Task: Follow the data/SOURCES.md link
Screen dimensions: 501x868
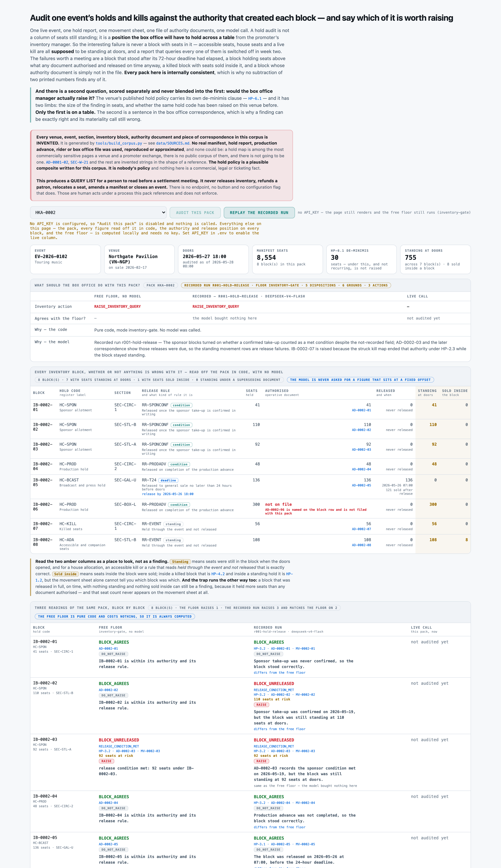Action: tap(173, 143)
